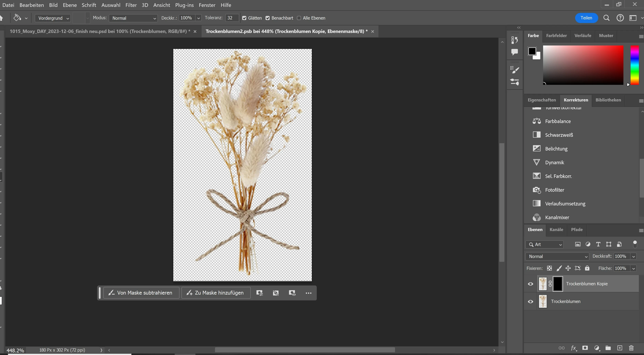Screen dimensions: 644x355
Task: Click the trash icon to delete layer
Action: [631, 348]
